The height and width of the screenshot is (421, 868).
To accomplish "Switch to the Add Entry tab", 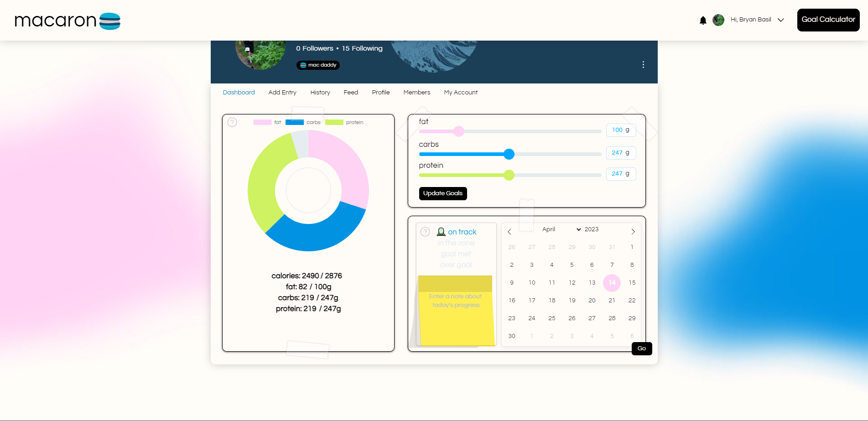I will point(282,92).
